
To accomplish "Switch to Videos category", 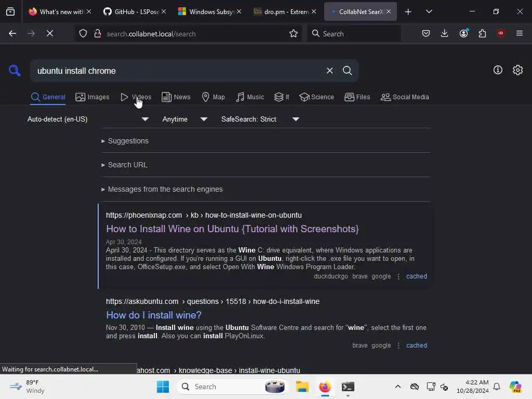I will click(136, 97).
